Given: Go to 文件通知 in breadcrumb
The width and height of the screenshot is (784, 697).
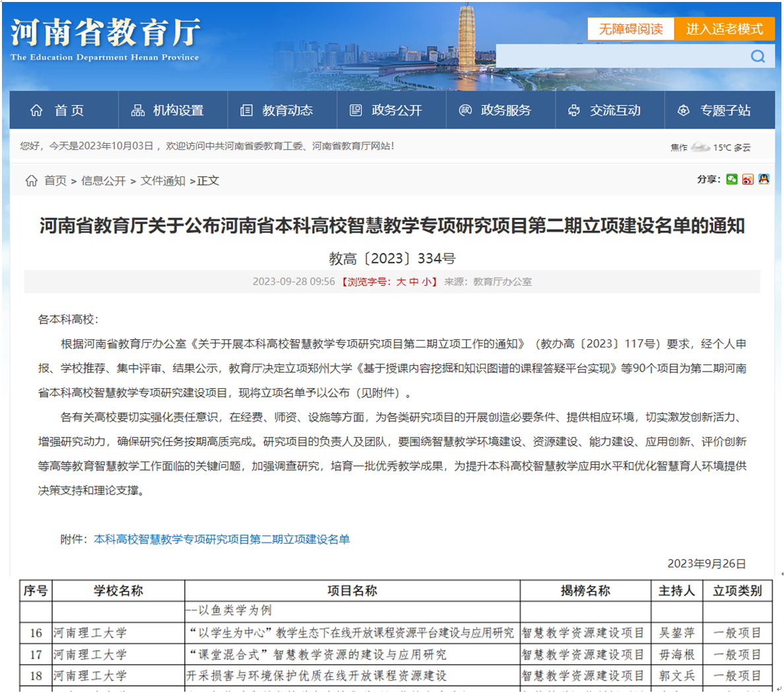Looking at the screenshot, I should [x=162, y=181].
